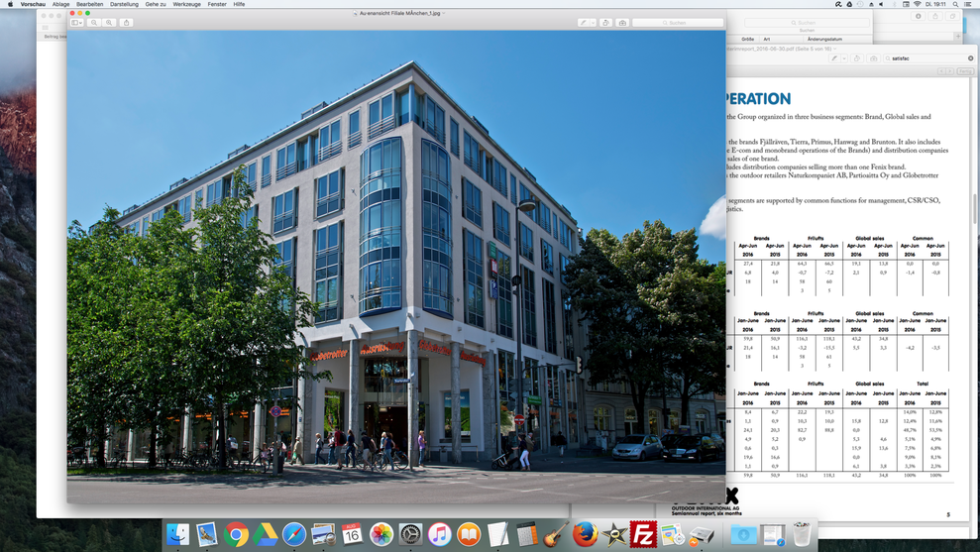This screenshot has width=980, height=552.
Task: Go to next search result in PDF window
Action: [950, 71]
